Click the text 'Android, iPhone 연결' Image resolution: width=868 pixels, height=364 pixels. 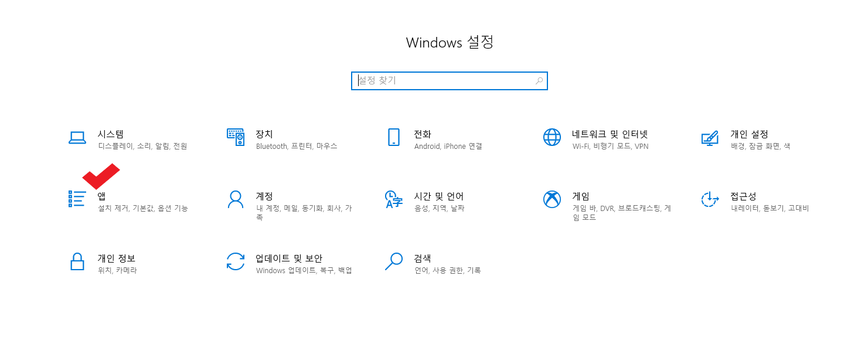(448, 147)
